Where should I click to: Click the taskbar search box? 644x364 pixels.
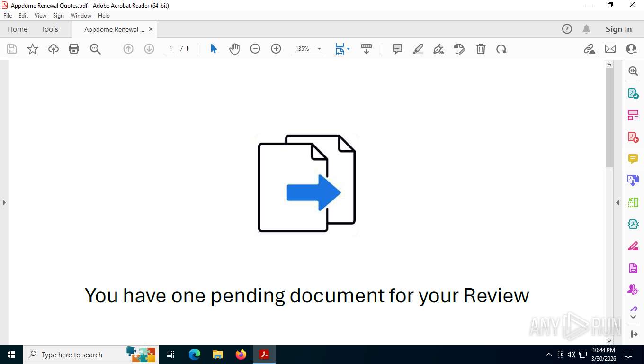(91, 355)
